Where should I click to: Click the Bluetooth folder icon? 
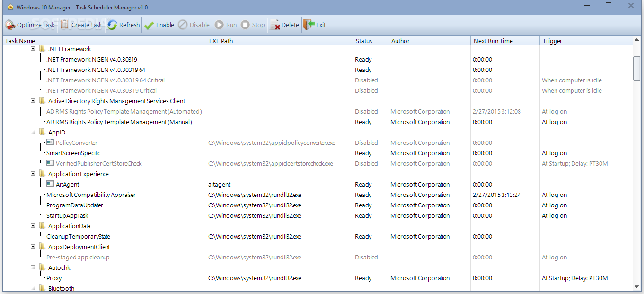point(42,288)
